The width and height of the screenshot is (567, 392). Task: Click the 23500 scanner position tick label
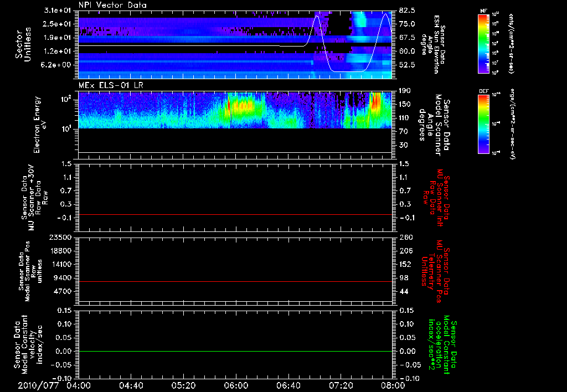(61, 238)
